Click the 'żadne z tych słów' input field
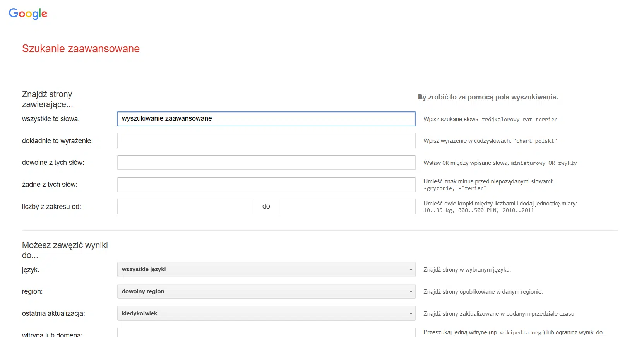 (266, 185)
